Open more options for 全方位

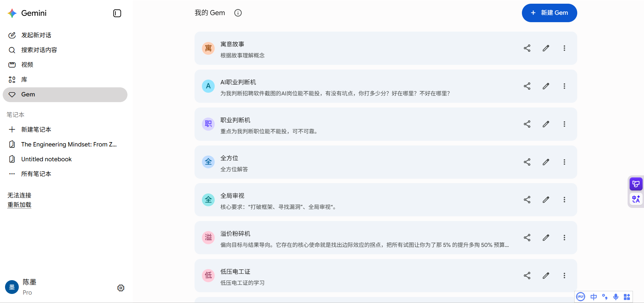click(x=564, y=162)
